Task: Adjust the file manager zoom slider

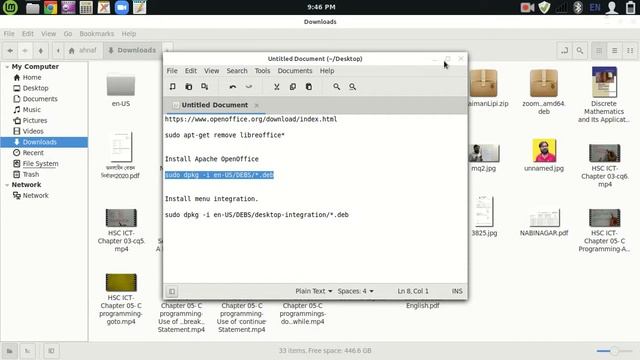Action: pyautogui.click(x=614, y=351)
